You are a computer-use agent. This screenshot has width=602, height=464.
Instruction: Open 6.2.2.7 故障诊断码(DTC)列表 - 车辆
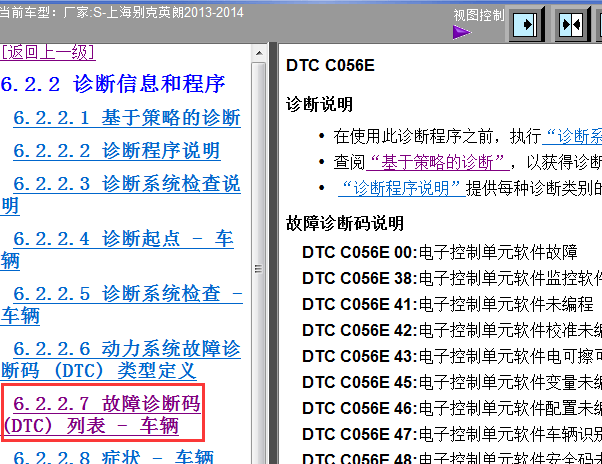click(103, 415)
